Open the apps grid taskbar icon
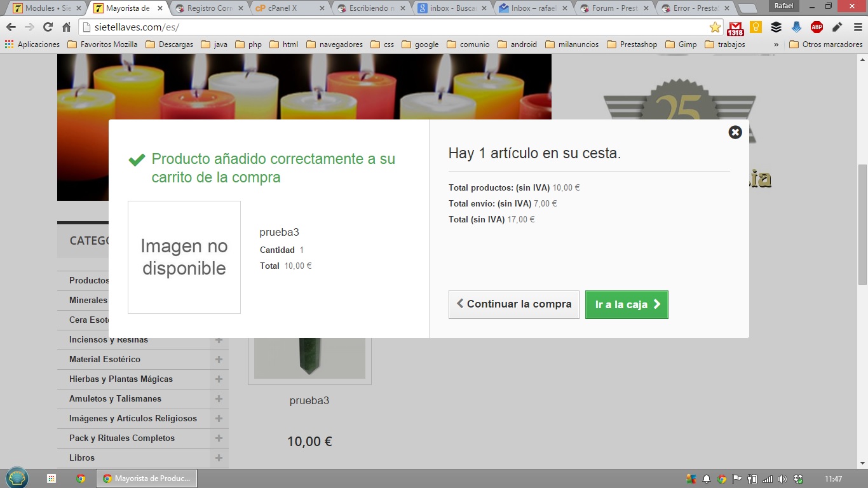 tap(51, 478)
